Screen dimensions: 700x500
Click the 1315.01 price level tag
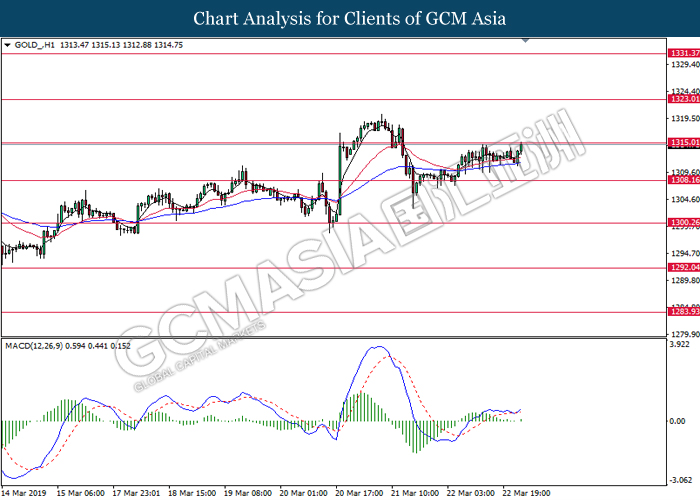[x=684, y=142]
